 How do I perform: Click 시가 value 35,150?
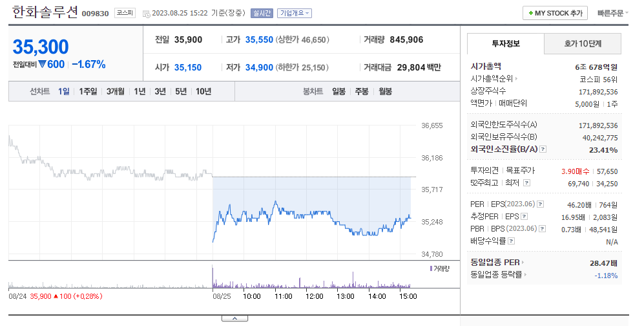click(188, 67)
